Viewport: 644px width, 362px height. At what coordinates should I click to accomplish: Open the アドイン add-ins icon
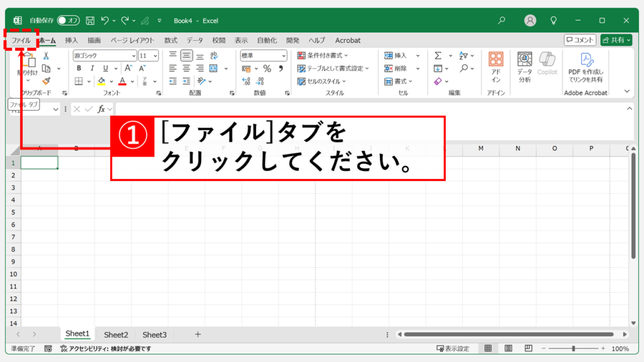496,67
